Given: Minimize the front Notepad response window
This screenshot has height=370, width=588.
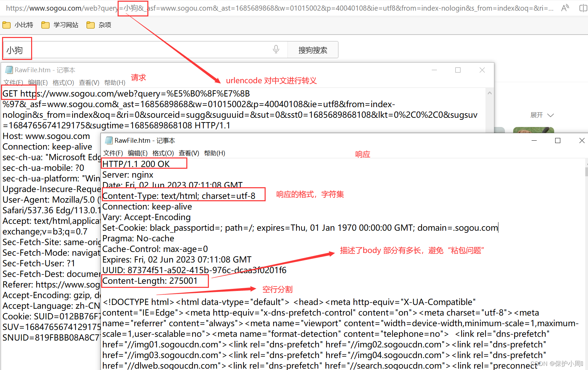Looking at the screenshot, I should [534, 141].
